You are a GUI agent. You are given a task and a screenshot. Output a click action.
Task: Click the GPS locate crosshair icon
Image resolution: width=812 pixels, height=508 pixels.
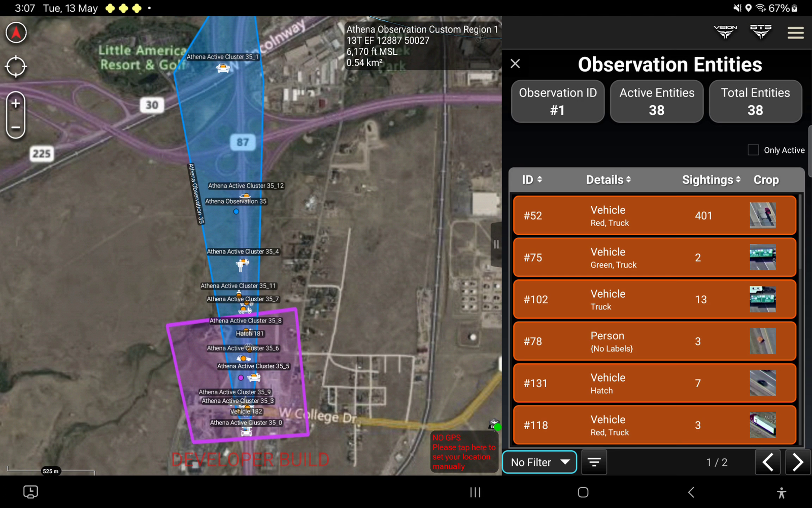(x=16, y=67)
